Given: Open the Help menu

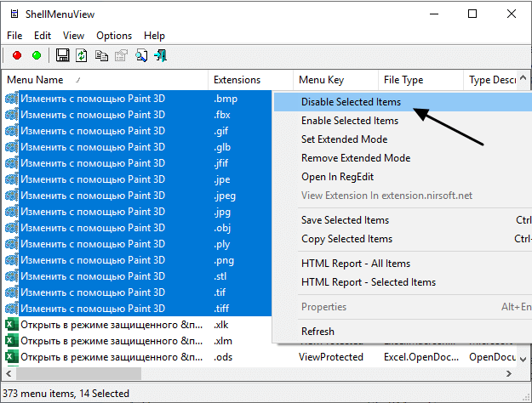Looking at the screenshot, I should [154, 36].
